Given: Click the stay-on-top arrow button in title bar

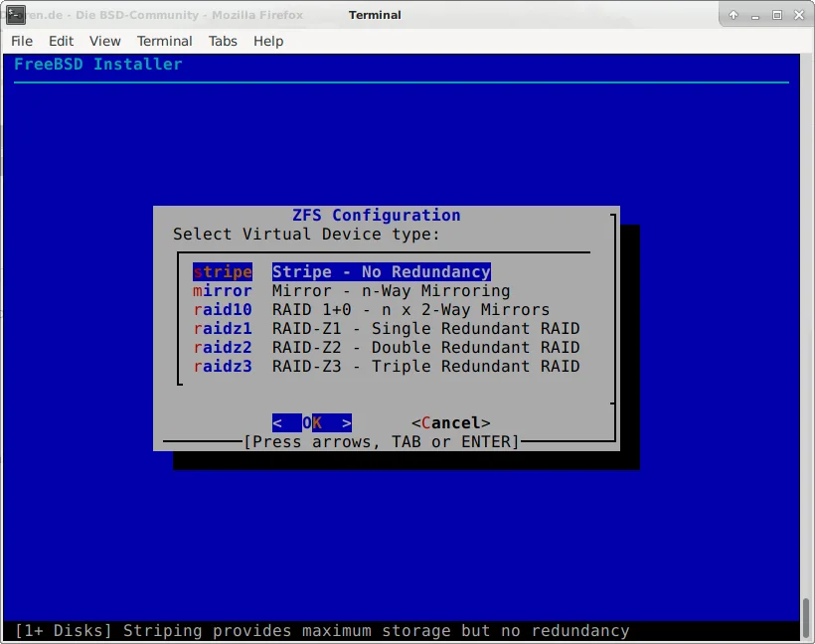Looking at the screenshot, I should coord(733,15).
